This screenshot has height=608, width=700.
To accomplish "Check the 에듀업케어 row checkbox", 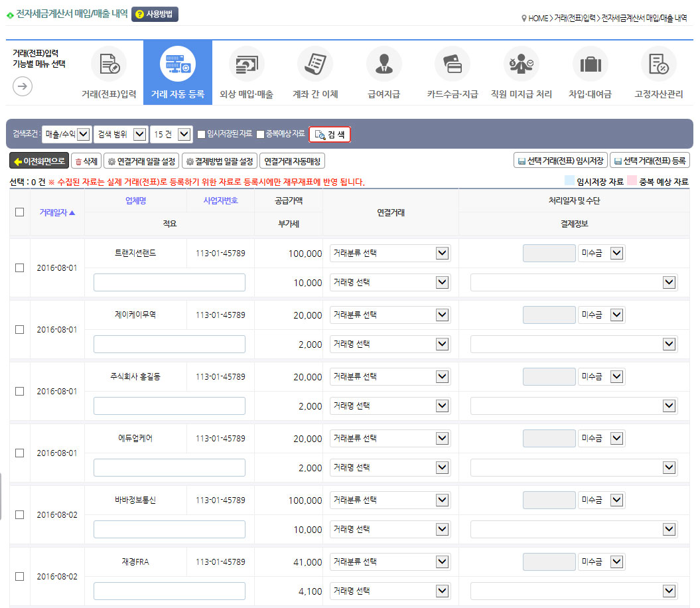I will pyautogui.click(x=20, y=453).
